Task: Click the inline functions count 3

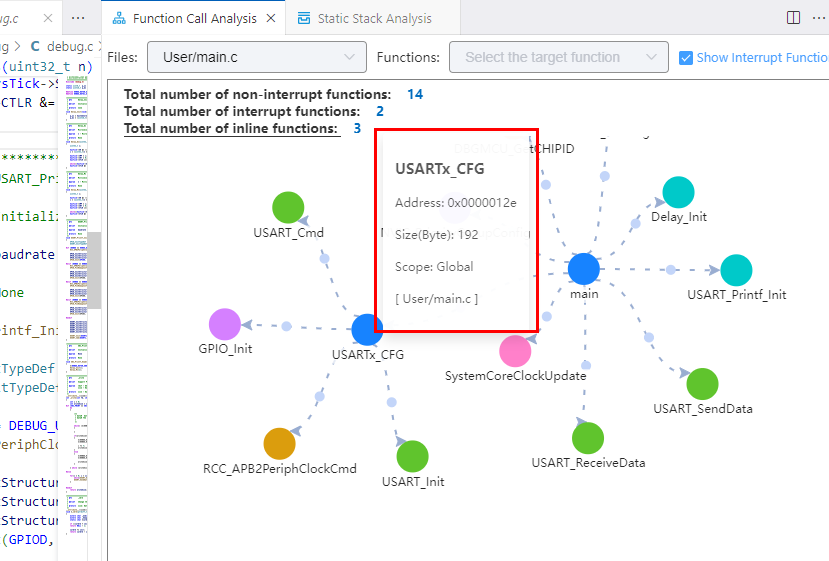Action: tap(357, 128)
